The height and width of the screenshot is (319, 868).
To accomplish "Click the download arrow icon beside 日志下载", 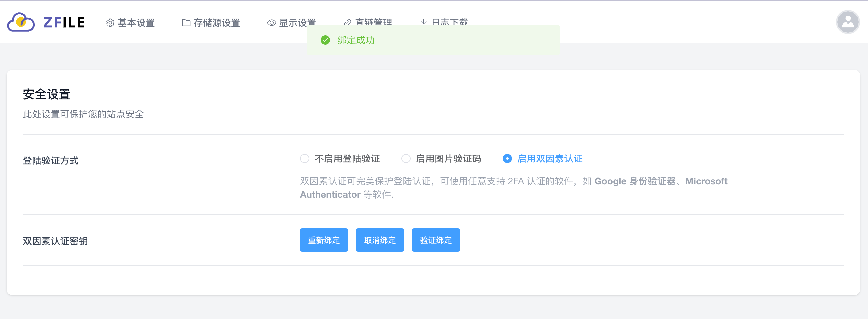I will (x=424, y=23).
